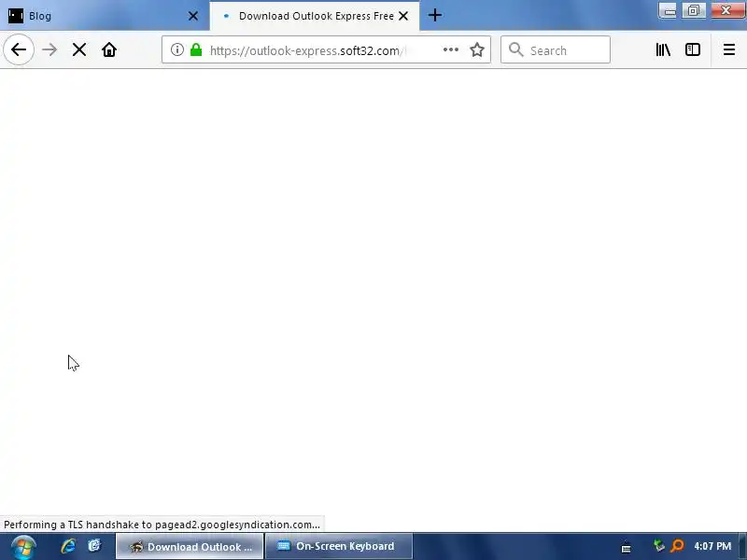
Task: Show site information icon in address bar
Action: (176, 49)
